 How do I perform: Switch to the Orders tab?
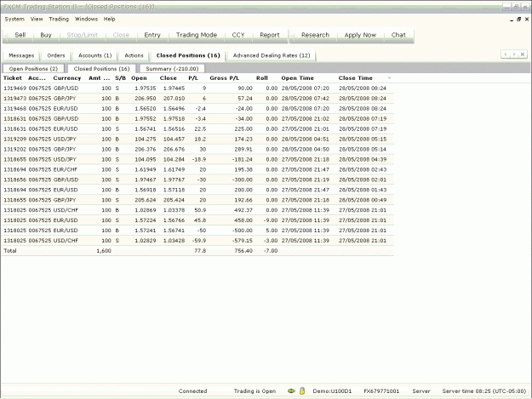(56, 55)
